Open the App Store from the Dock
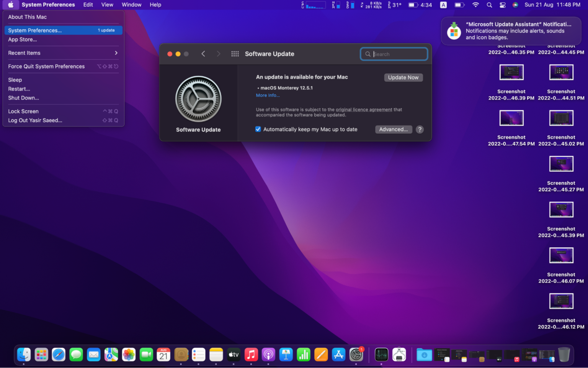Viewport: 588px width, 368px height. click(338, 355)
